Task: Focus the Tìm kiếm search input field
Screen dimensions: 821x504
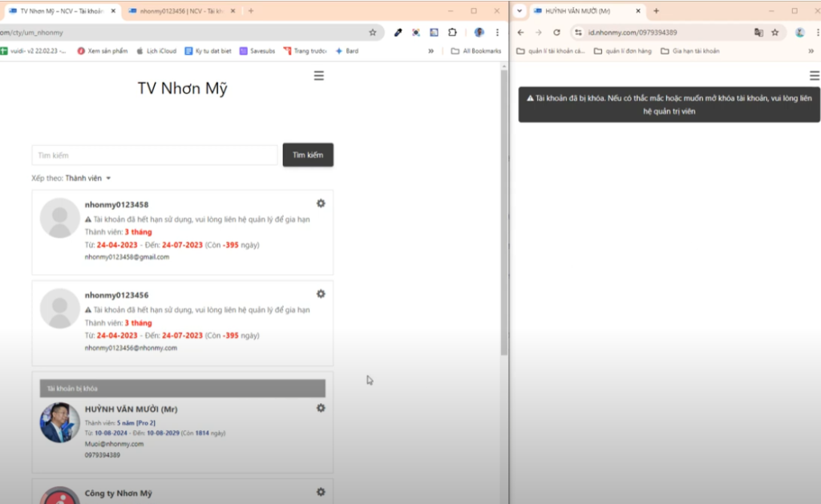Action: [x=155, y=155]
